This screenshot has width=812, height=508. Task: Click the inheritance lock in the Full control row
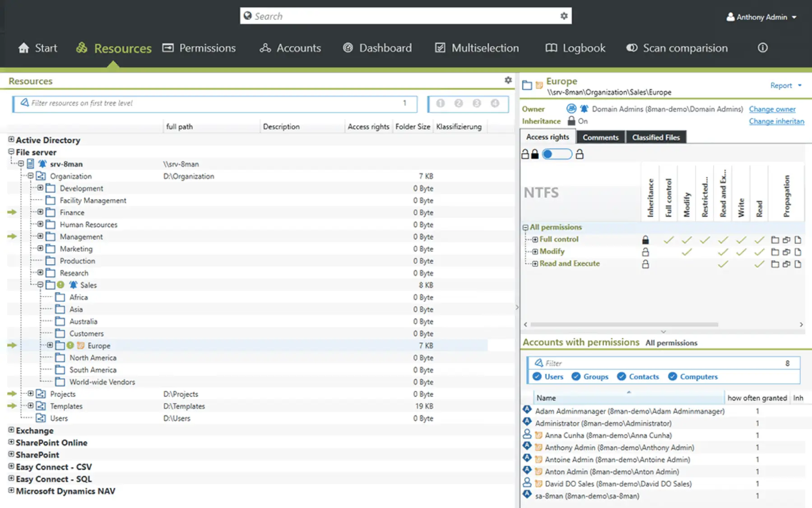(645, 240)
